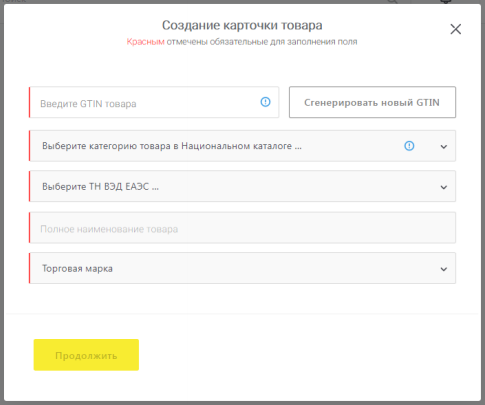The image size is (485, 405).
Task: Expand category list via its chevron arrow
Action: 444,147
